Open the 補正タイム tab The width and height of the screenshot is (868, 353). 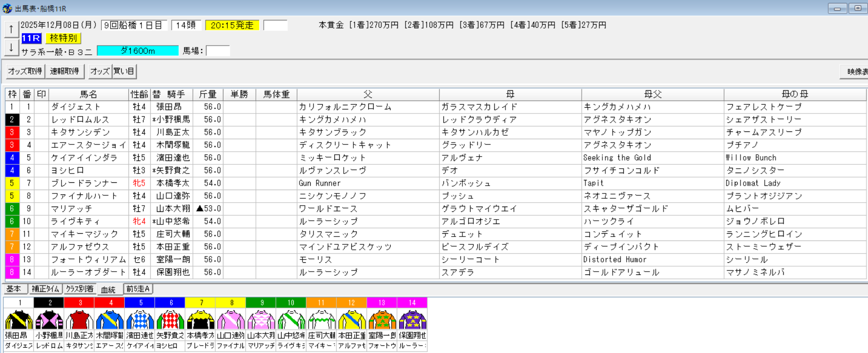point(46,289)
